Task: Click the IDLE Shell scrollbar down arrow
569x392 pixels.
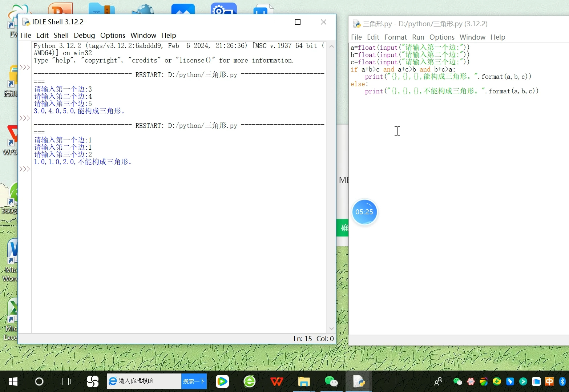Action: pos(331,328)
